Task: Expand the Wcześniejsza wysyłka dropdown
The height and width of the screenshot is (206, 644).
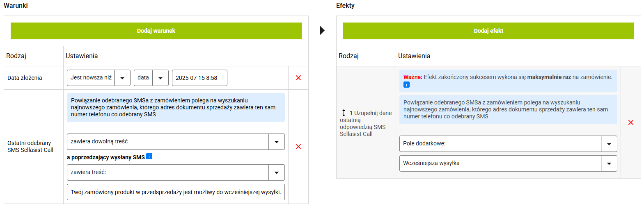Action: point(508,163)
